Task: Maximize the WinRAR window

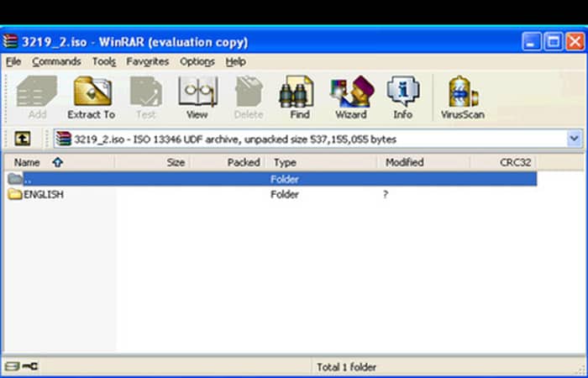Action: click(x=554, y=42)
